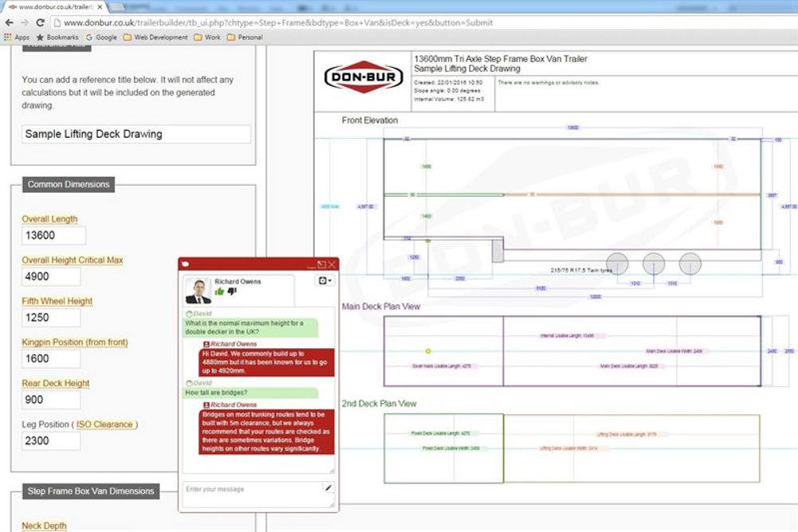This screenshot has height=532, width=798.
Task: Edit the Overall Height value 4900
Action: pyautogui.click(x=51, y=276)
